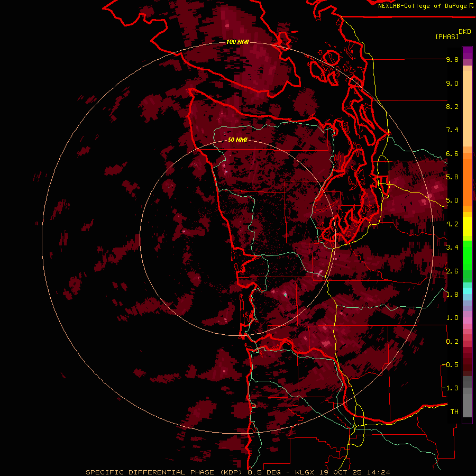Click the 9.0 scale value
Image resolution: width=476 pixels, height=476 pixels.
[x=452, y=83]
